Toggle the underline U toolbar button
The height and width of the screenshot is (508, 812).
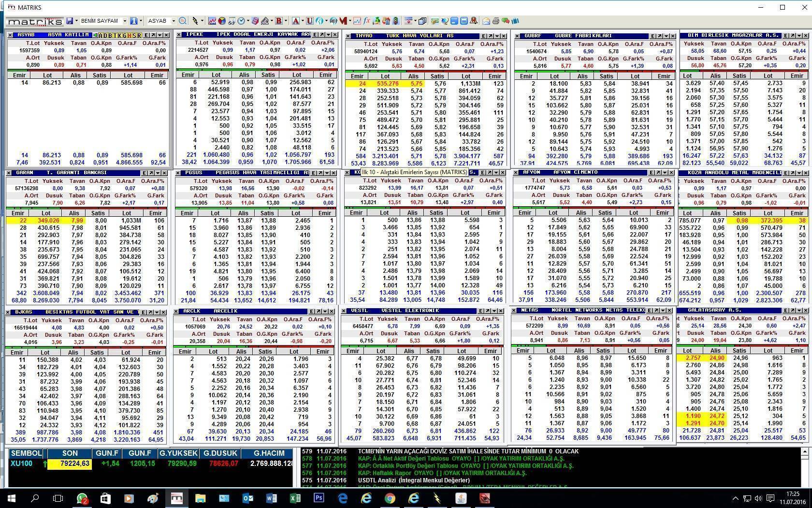[310, 21]
